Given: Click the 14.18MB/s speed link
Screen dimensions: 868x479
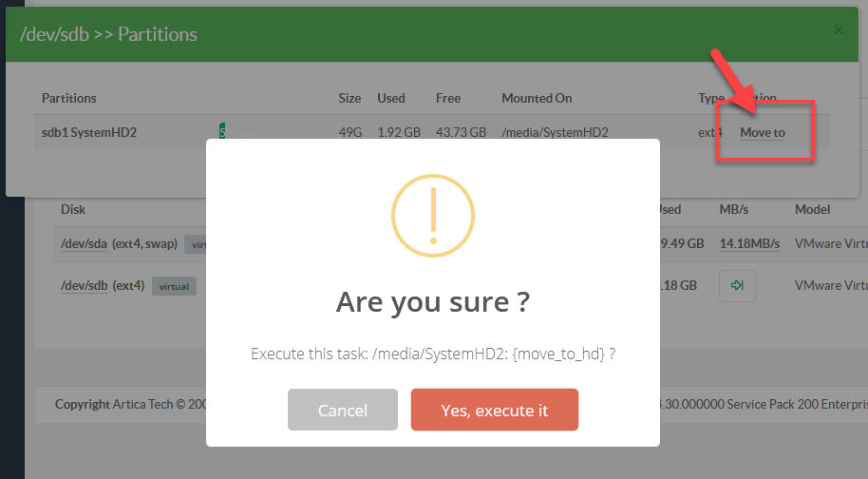Looking at the screenshot, I should (x=751, y=243).
